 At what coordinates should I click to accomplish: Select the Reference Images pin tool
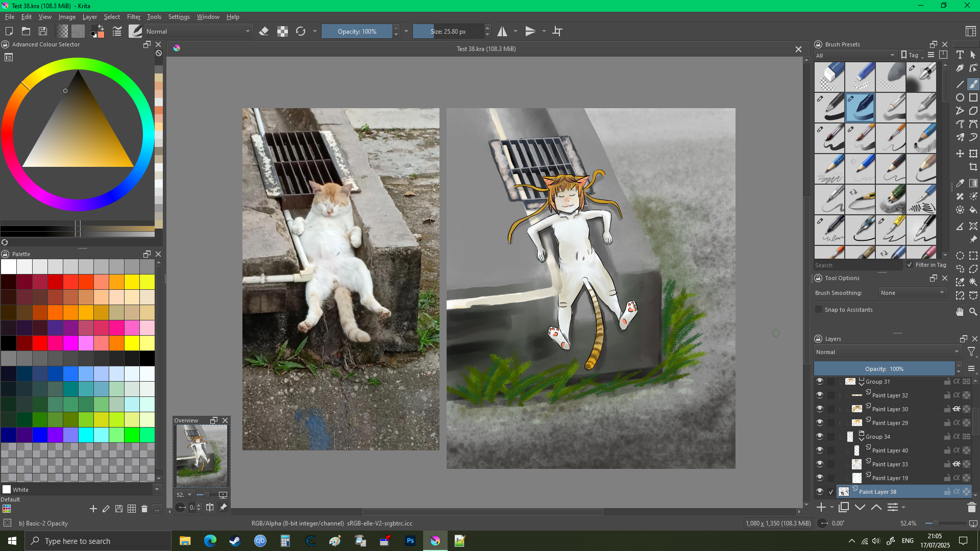[x=973, y=239]
